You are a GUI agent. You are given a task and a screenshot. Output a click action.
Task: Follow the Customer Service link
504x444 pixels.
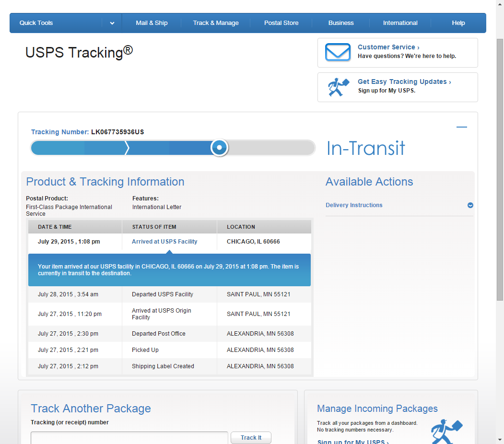[x=388, y=47]
